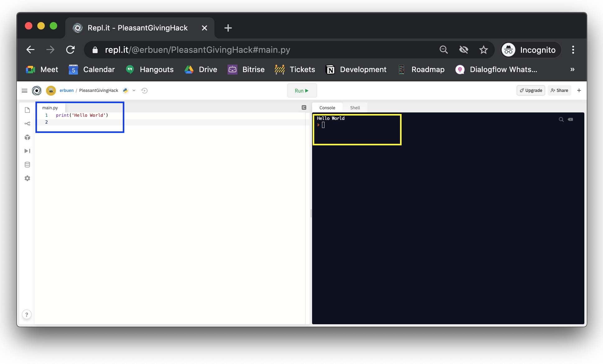The height and width of the screenshot is (364, 603).
Task: Click the Python language icon
Action: tap(126, 91)
